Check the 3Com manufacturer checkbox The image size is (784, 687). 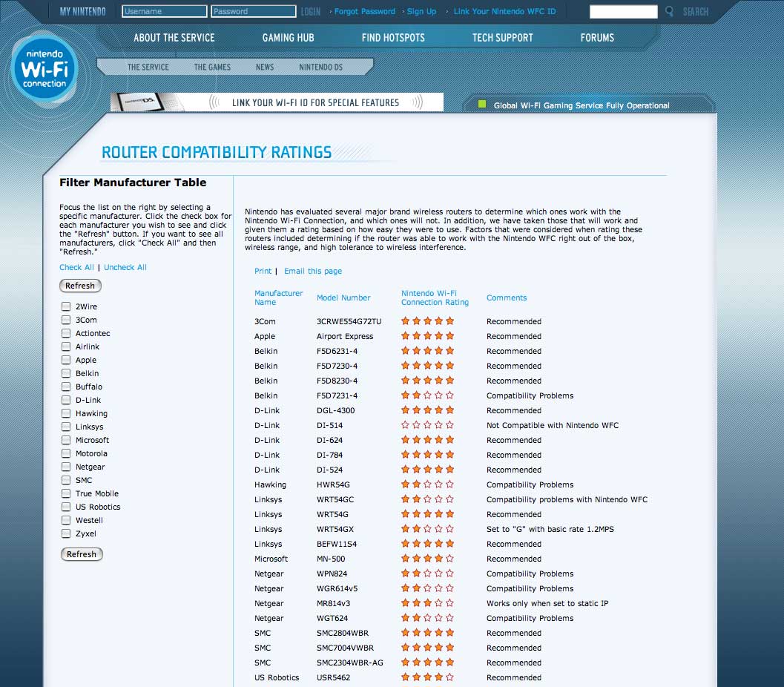click(x=66, y=320)
